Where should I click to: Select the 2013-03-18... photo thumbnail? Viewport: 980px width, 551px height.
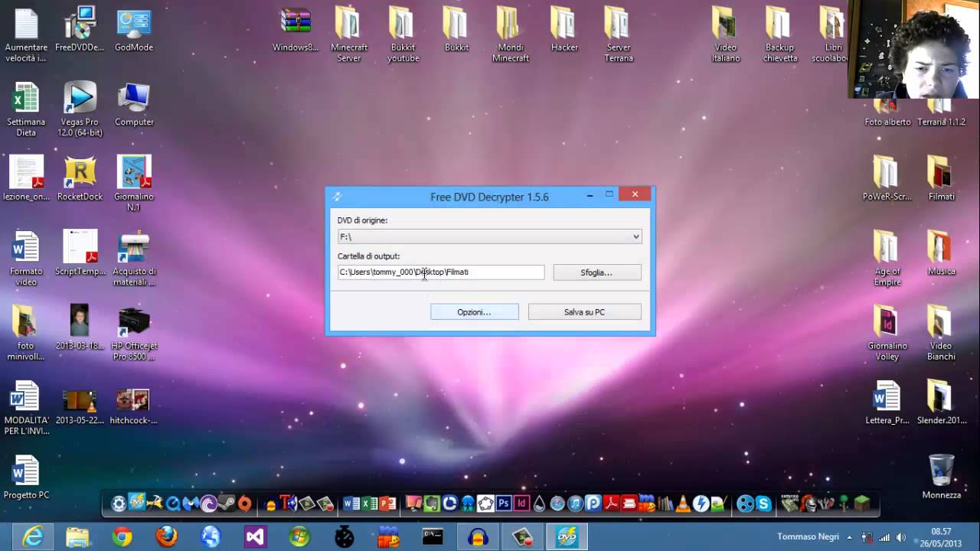[80, 328]
